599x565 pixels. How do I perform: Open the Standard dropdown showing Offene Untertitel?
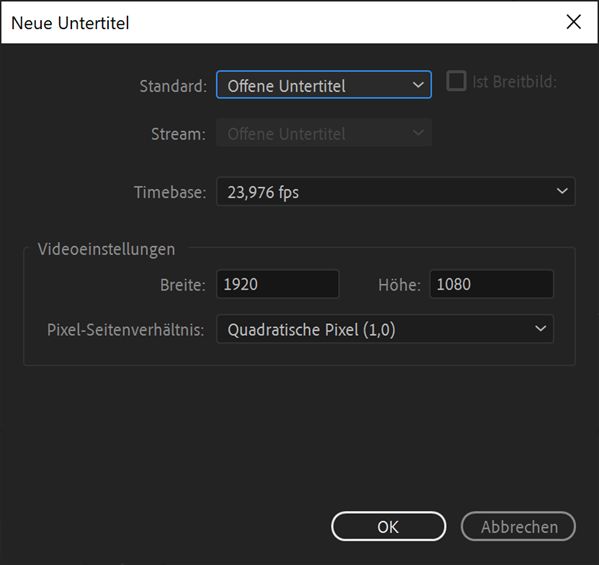pyautogui.click(x=324, y=85)
